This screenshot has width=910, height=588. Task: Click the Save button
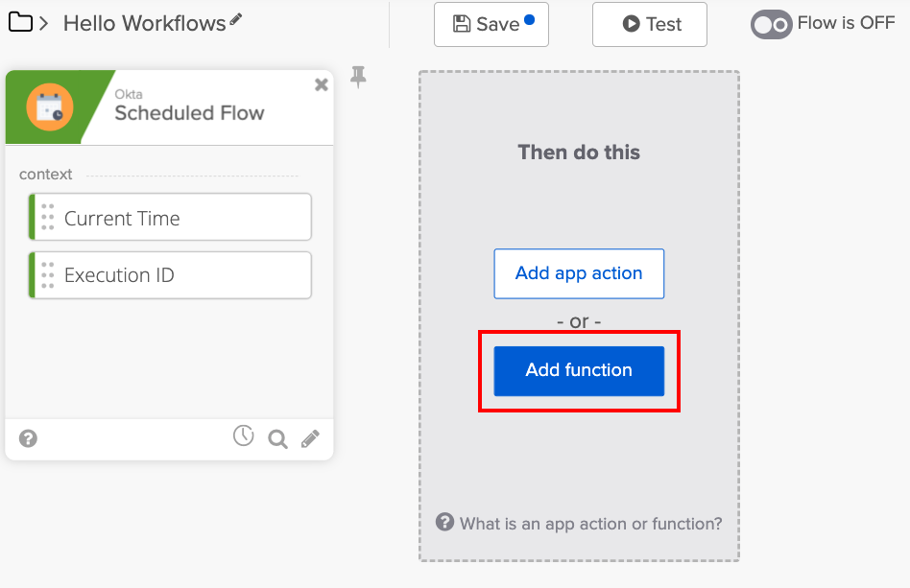click(491, 24)
